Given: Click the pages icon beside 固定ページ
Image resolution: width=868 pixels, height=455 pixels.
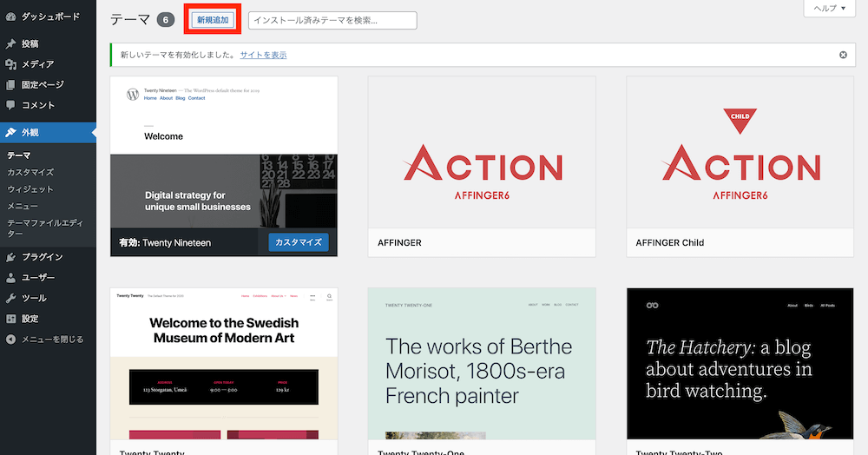Looking at the screenshot, I should (10, 85).
